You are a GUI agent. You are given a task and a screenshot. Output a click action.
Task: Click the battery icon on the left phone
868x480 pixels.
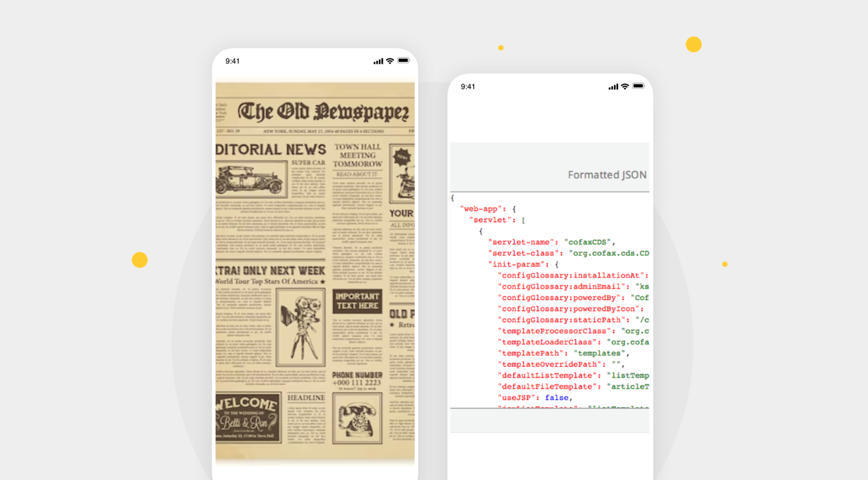(x=403, y=60)
